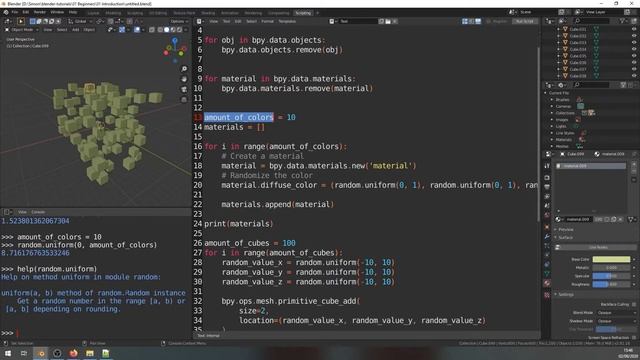
Task: Open the Render menu
Action: point(40,12)
